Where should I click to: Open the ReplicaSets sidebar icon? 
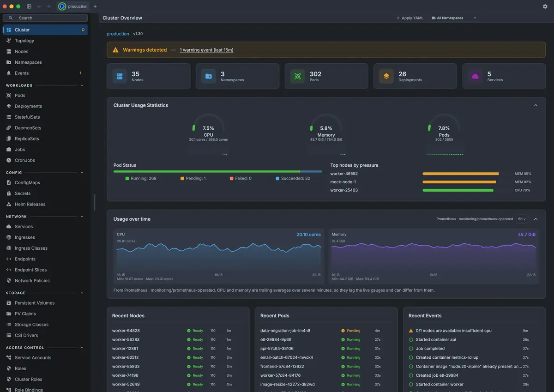click(9, 139)
